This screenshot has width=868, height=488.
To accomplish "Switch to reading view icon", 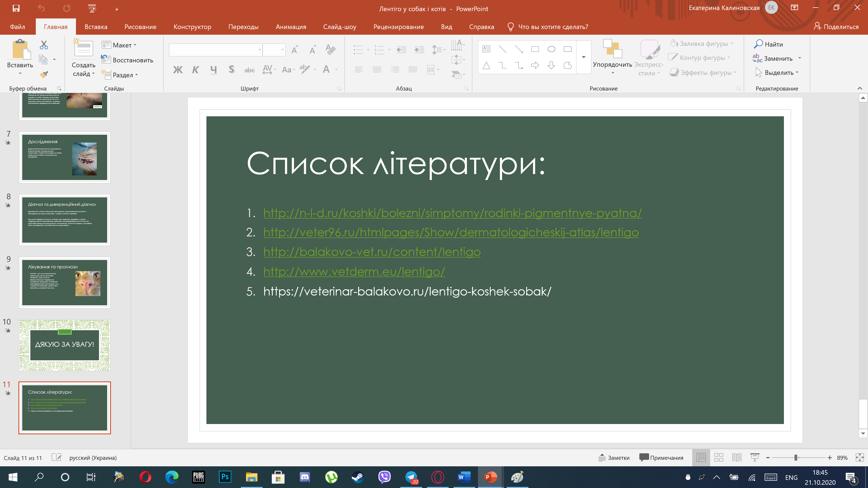I will pyautogui.click(x=737, y=457).
